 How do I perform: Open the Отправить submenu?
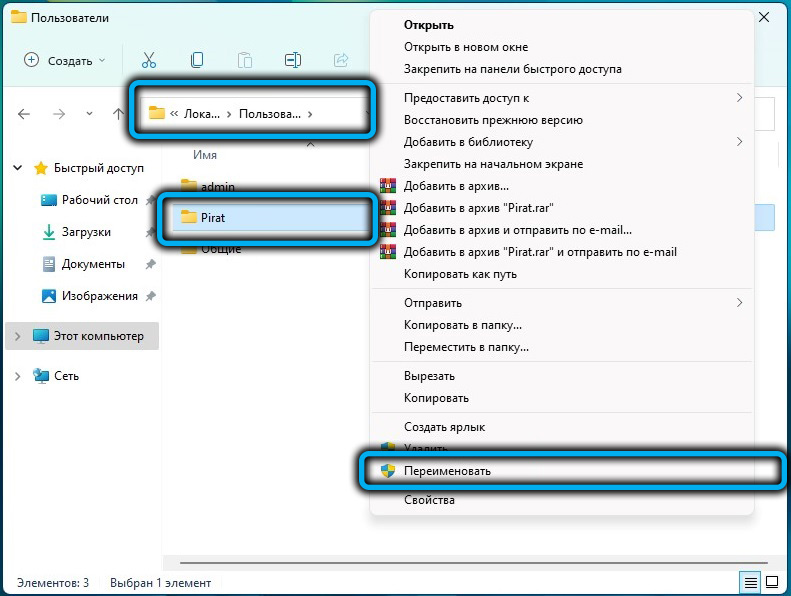[431, 303]
